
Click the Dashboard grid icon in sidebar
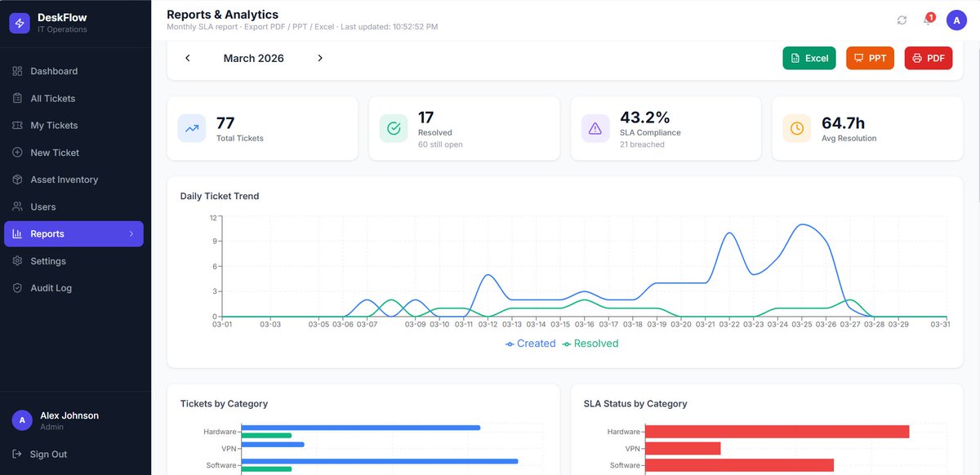point(17,71)
